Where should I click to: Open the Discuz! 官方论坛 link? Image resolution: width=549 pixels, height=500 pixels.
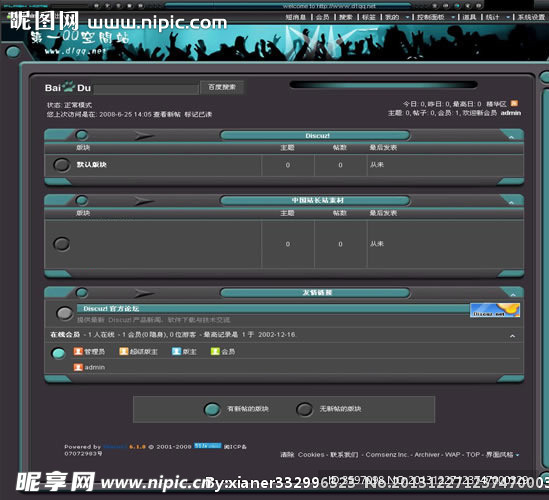(x=111, y=308)
